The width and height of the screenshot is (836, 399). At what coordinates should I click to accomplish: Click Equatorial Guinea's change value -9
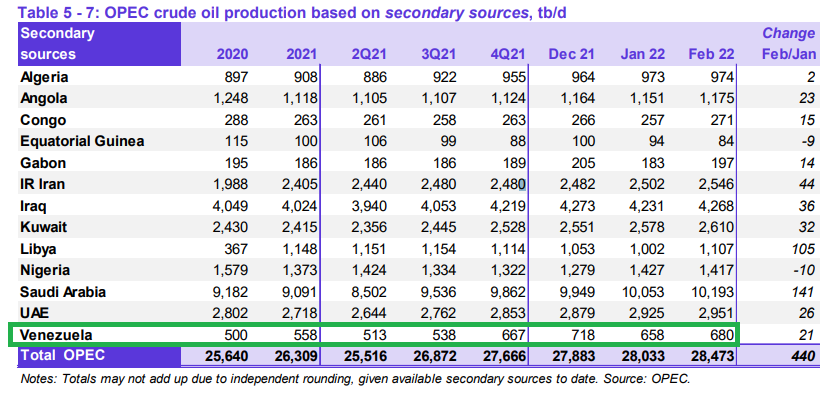click(808, 141)
